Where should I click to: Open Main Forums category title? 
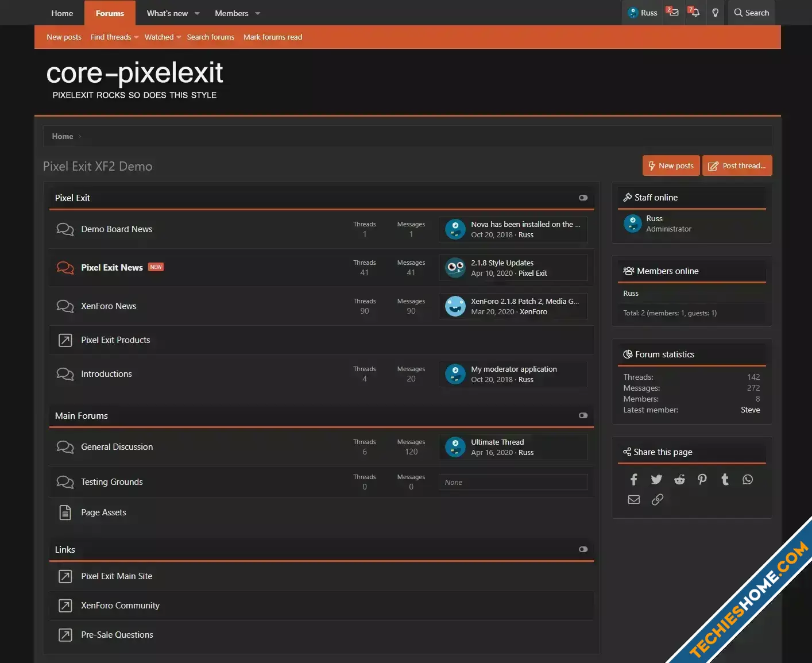point(82,416)
